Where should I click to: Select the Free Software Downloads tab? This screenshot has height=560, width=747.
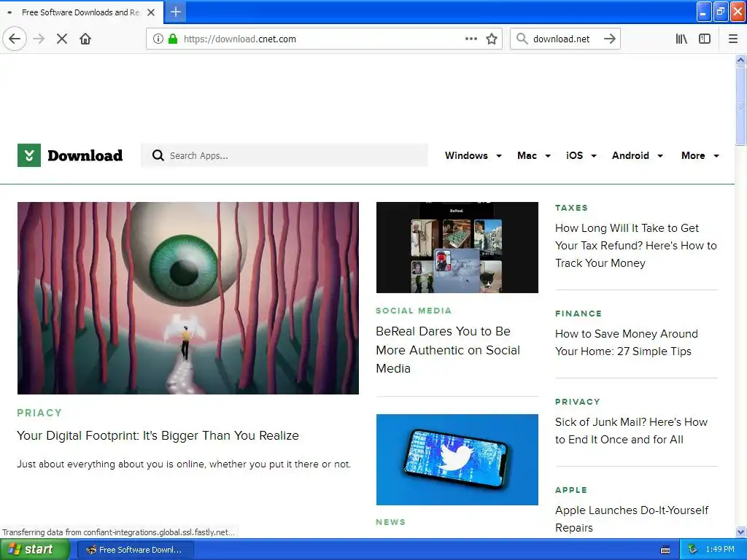(81, 12)
